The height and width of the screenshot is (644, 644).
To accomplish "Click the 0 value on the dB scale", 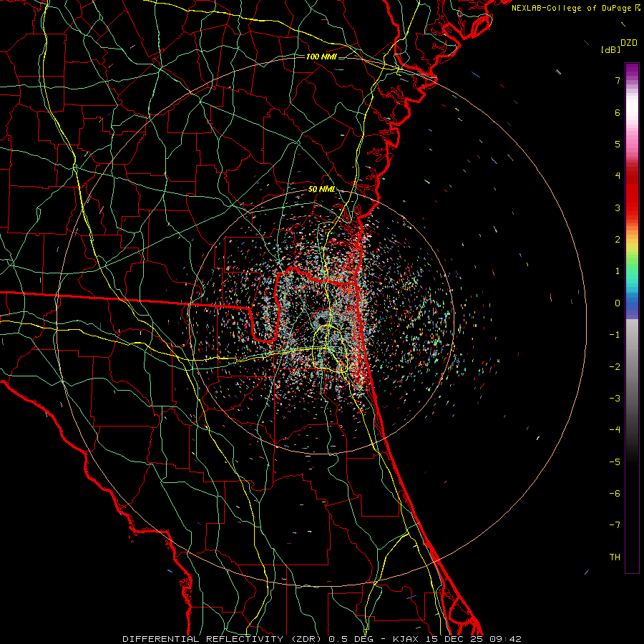I will [x=618, y=303].
